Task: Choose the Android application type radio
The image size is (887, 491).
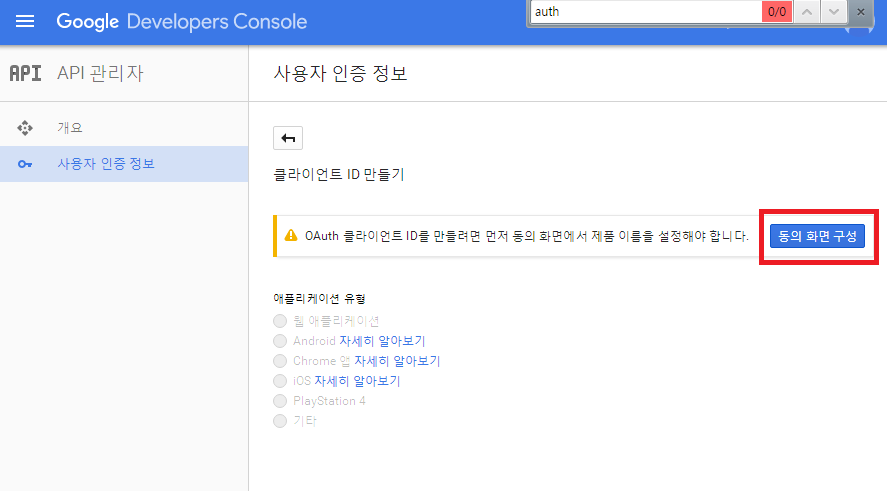Action: click(280, 341)
